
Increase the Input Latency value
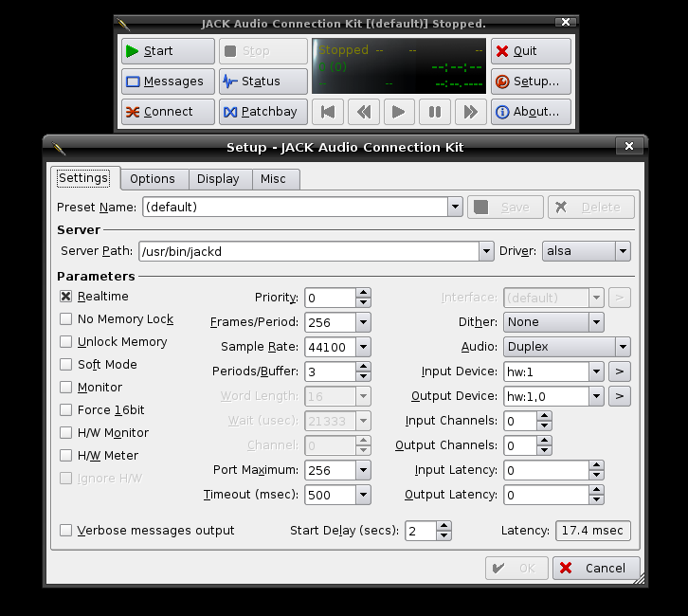pos(596,465)
